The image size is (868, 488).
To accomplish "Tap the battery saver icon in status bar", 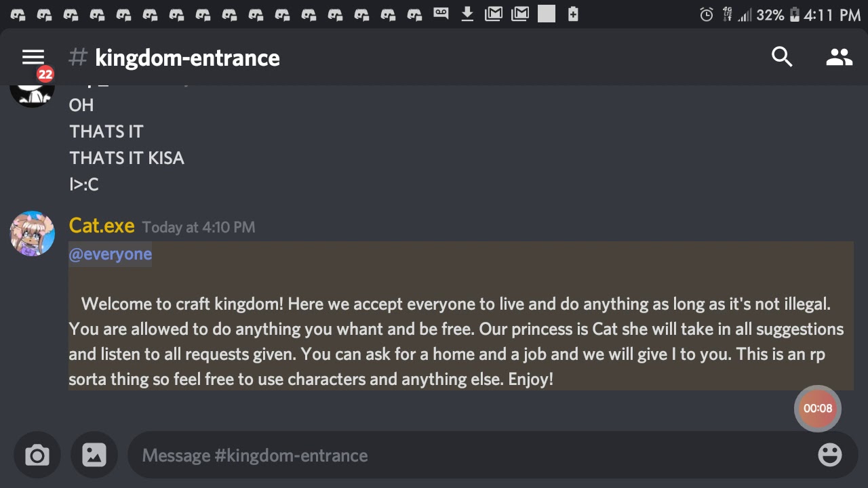I will [573, 14].
